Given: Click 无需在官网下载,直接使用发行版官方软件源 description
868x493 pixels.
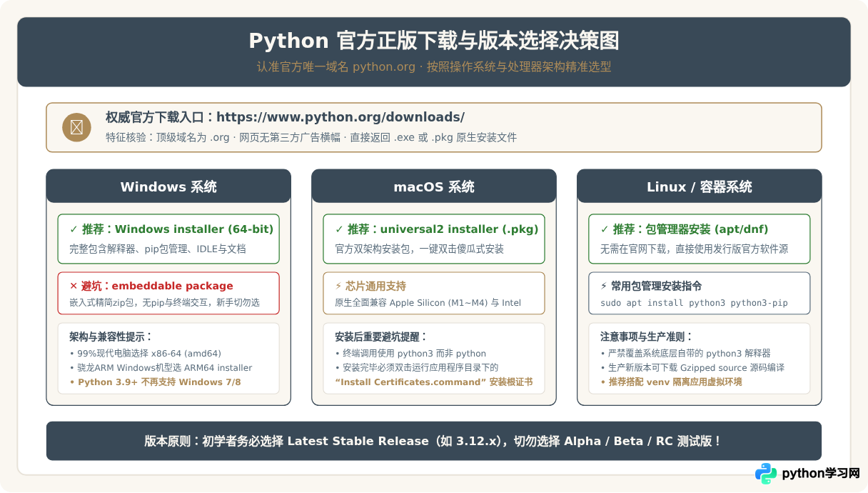Looking at the screenshot, I should (x=694, y=249).
